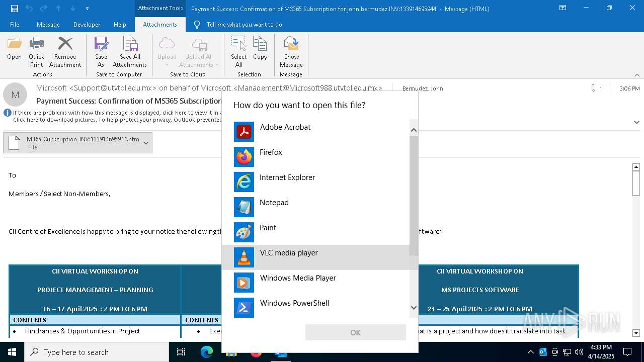Click Save All Attachments

pos(130,52)
